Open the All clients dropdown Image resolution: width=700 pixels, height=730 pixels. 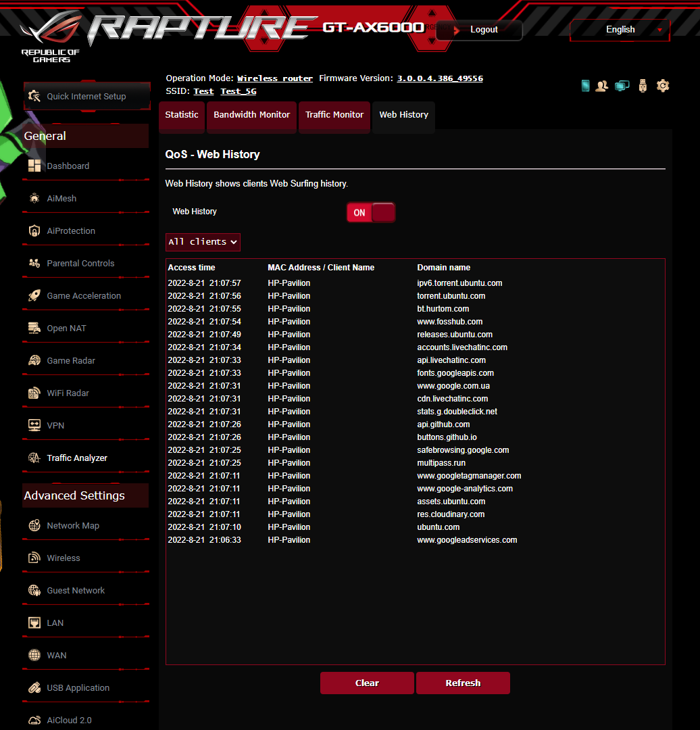pos(203,242)
